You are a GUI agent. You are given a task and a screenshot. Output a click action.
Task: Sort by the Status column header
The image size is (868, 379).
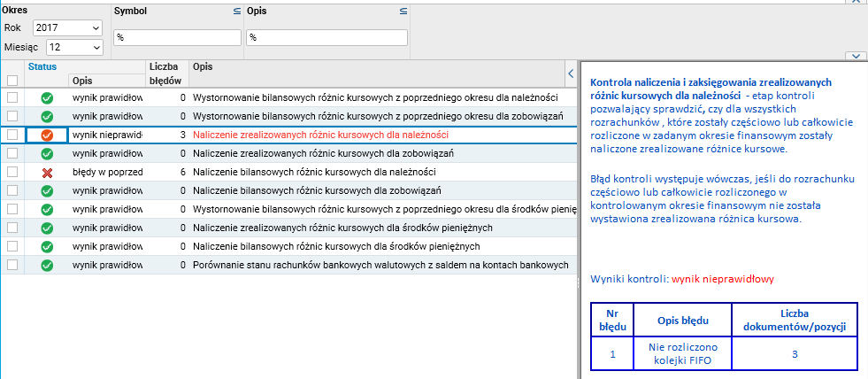click(42, 66)
